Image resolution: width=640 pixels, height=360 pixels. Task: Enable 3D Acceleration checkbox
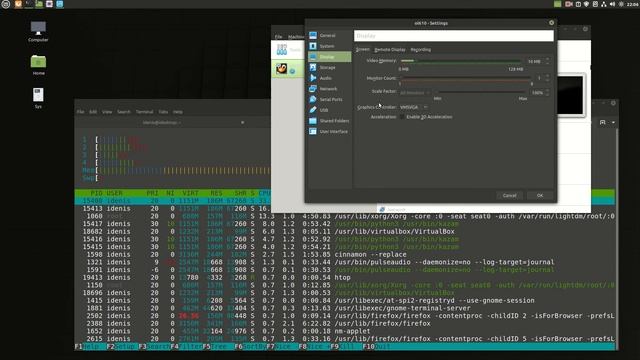tap(402, 117)
